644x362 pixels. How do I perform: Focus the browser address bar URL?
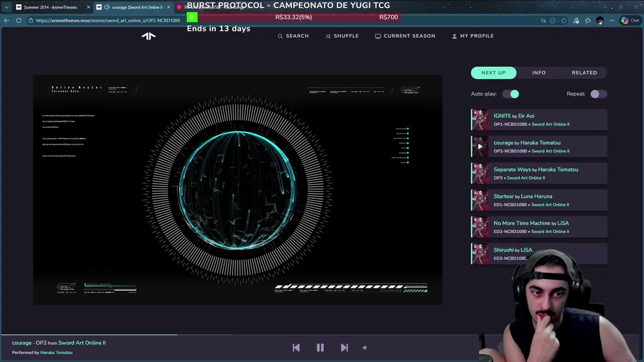click(108, 21)
